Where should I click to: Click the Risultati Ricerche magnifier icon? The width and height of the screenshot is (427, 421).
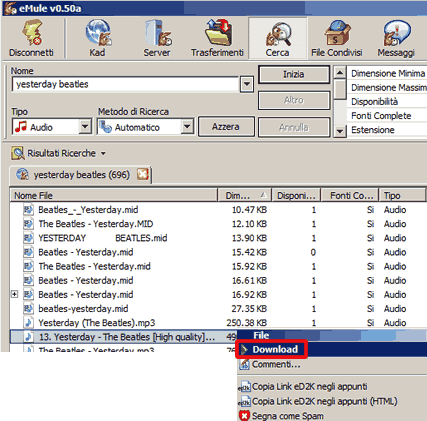pos(18,153)
